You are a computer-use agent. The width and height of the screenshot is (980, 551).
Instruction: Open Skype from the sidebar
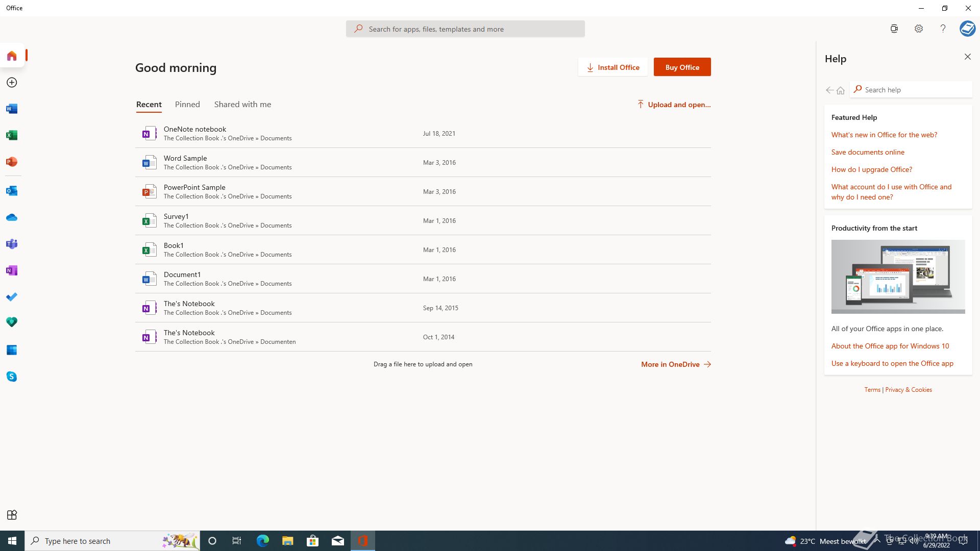click(x=12, y=377)
